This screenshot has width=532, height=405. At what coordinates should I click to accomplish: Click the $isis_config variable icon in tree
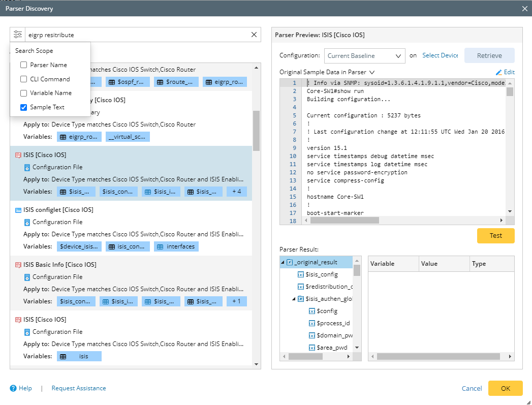[x=300, y=274]
